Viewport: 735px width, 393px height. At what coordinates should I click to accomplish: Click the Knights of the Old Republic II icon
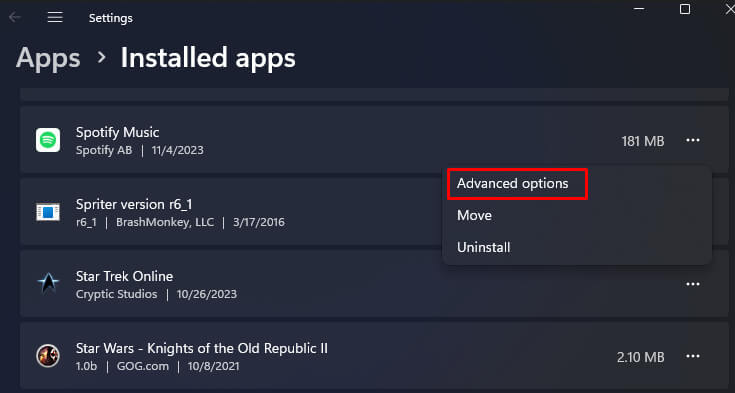(48, 355)
